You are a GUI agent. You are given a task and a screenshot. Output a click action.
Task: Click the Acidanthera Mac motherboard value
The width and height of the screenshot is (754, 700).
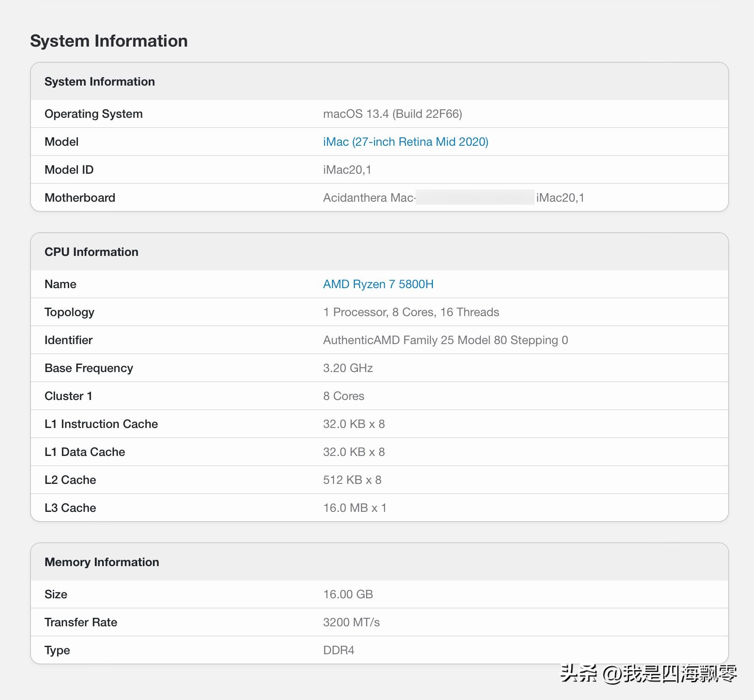click(x=369, y=197)
